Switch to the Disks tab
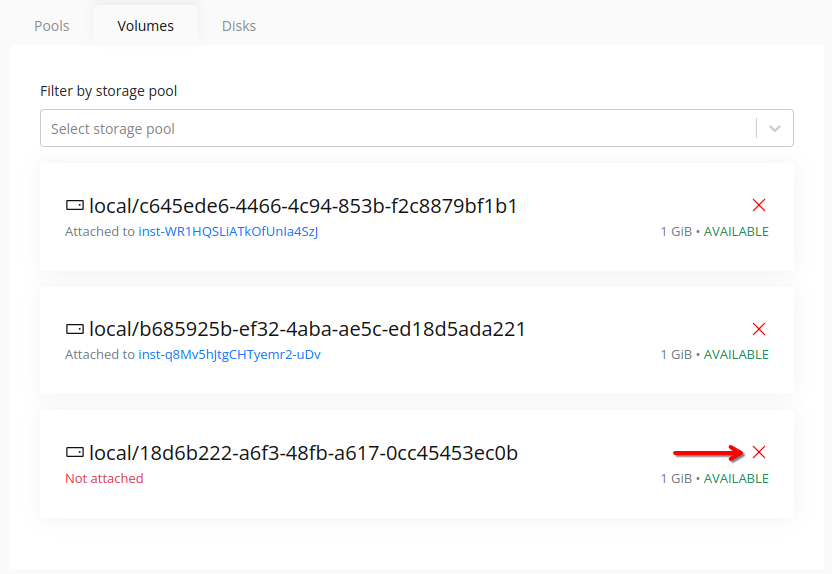The image size is (832, 574). click(x=239, y=26)
